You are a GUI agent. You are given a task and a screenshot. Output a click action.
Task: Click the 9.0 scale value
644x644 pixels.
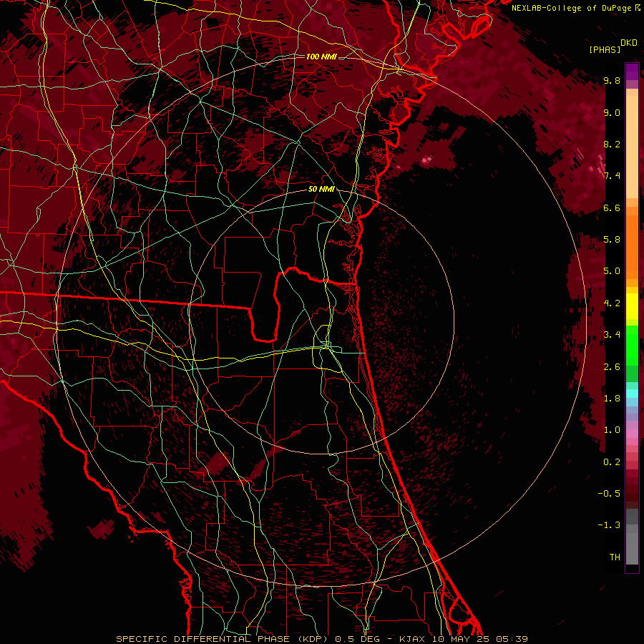click(x=612, y=113)
